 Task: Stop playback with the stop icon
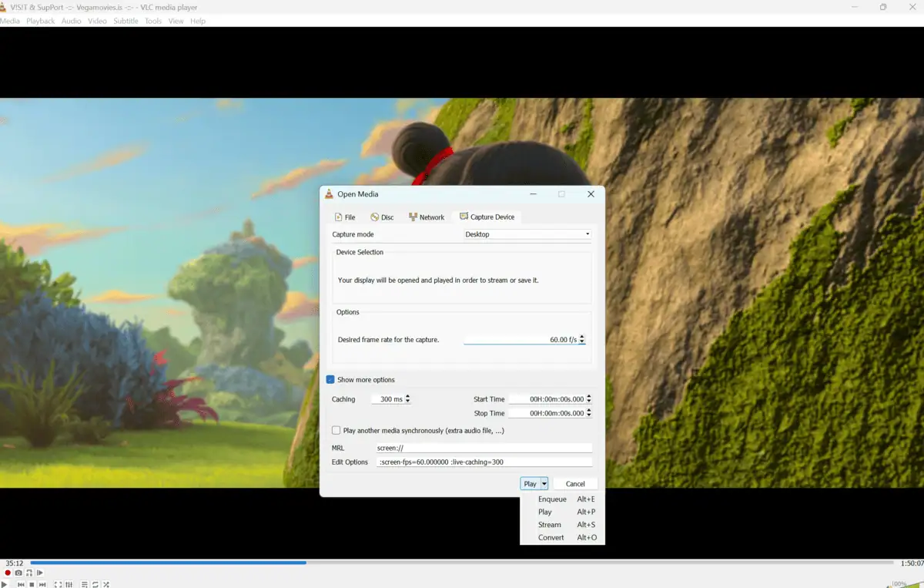point(32,584)
